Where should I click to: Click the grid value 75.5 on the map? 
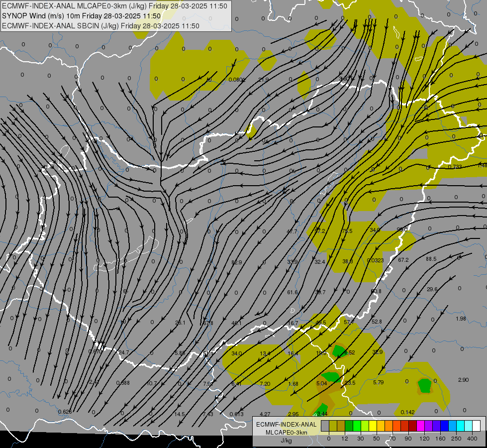coord(347,231)
